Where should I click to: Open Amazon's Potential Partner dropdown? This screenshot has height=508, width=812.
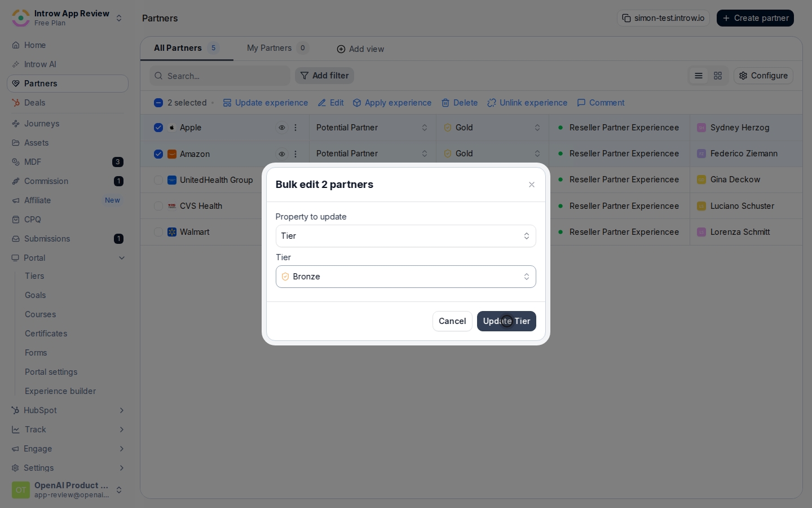372,154
